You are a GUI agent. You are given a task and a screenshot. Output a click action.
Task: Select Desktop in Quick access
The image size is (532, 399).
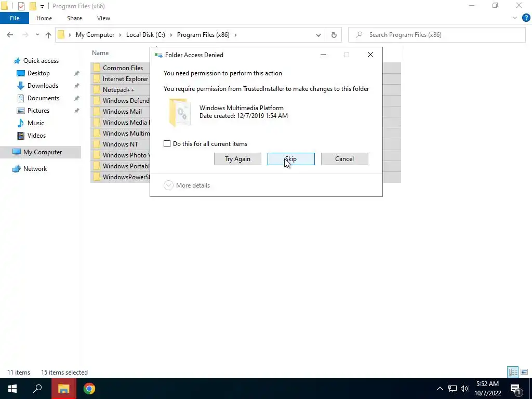(38, 73)
